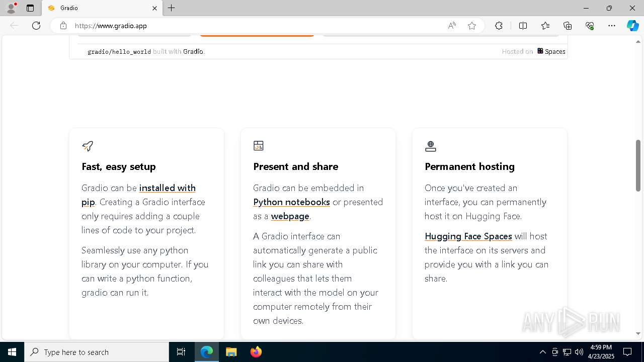Click the Edge icon on the taskbar

tap(207, 352)
